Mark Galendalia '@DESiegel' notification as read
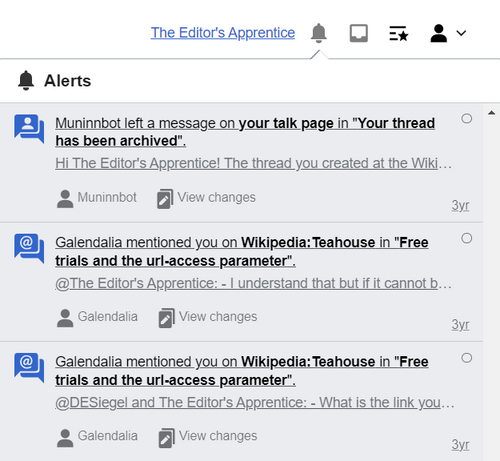 click(467, 358)
